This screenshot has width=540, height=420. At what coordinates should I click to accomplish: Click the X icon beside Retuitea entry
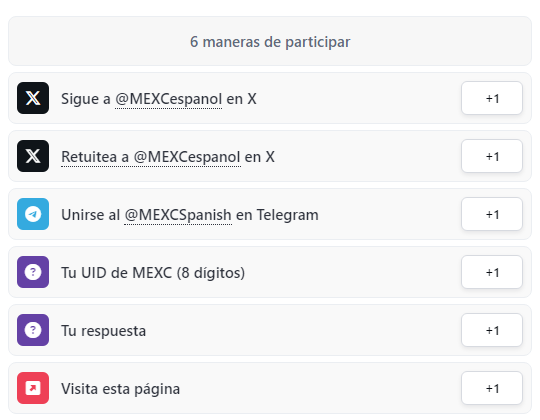pyautogui.click(x=33, y=156)
